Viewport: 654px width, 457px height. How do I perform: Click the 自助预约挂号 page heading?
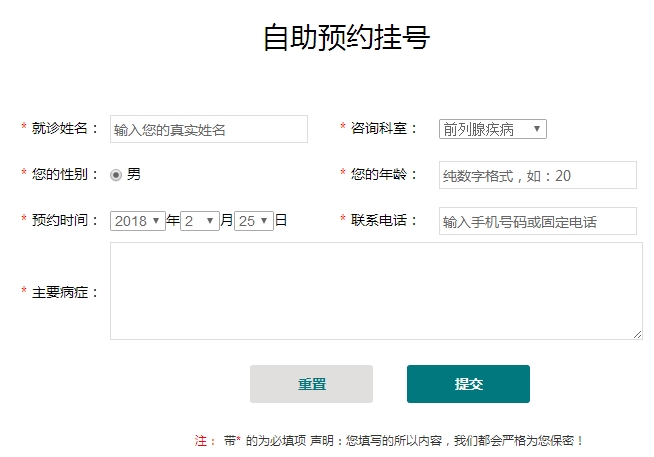pyautogui.click(x=346, y=37)
